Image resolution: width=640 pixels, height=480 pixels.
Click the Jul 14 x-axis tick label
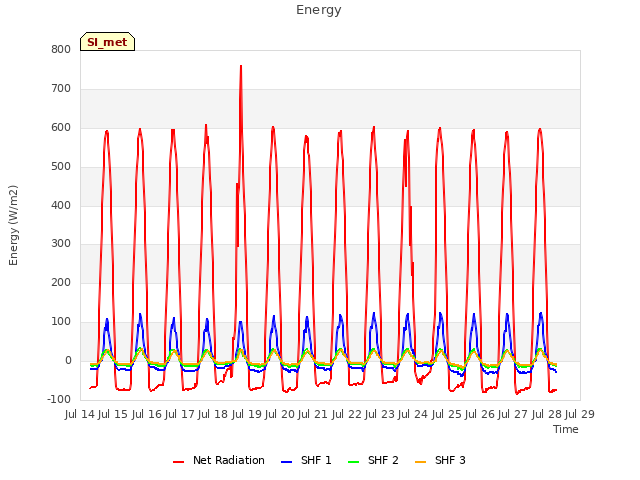tap(80, 414)
